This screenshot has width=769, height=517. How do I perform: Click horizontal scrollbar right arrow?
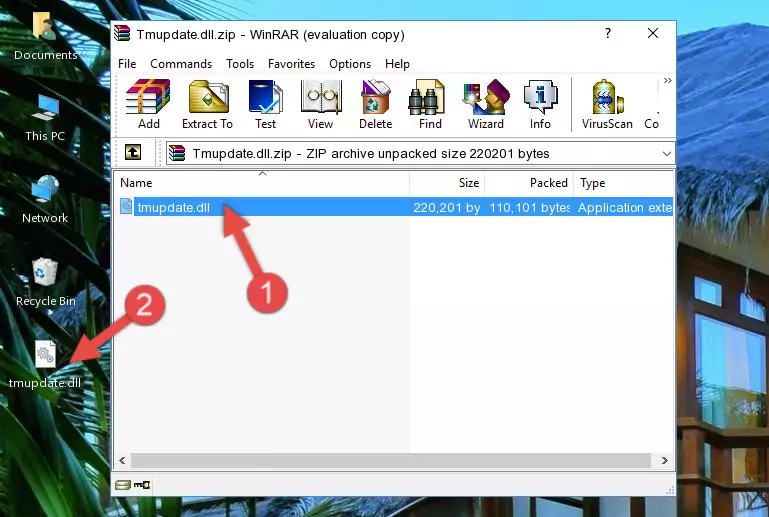[x=665, y=461]
